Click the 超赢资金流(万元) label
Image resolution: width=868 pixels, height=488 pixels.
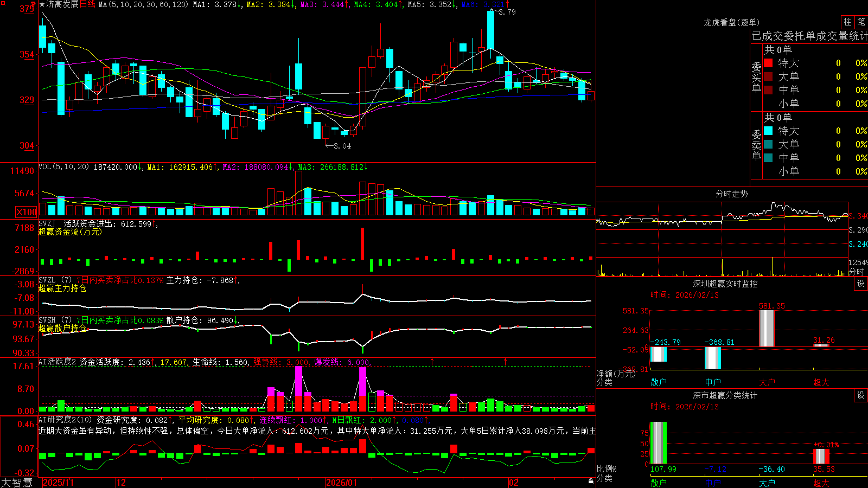click(x=70, y=232)
